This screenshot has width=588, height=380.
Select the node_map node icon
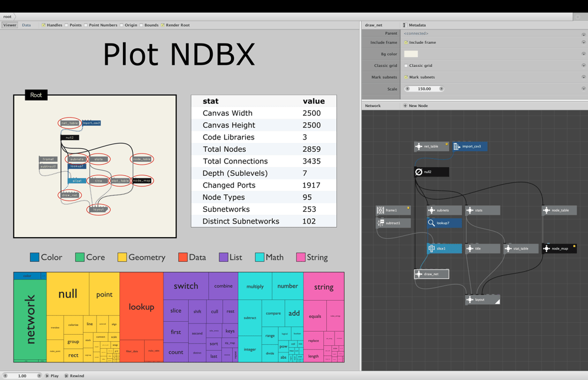tap(547, 248)
